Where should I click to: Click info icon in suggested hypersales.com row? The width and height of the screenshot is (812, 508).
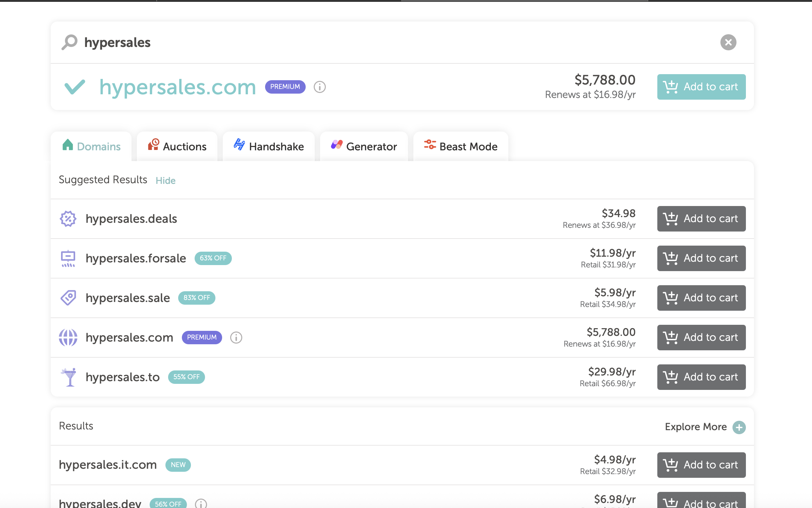tap(236, 337)
